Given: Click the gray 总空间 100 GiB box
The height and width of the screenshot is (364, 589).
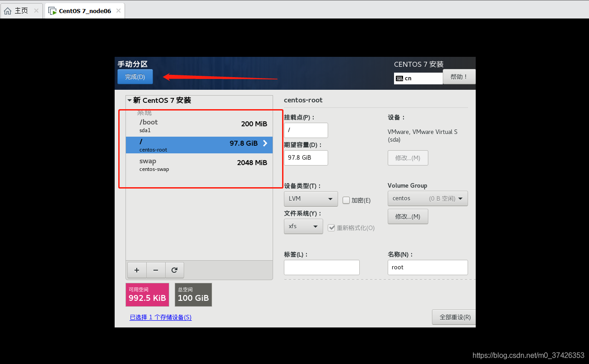Looking at the screenshot, I should click(x=193, y=295).
